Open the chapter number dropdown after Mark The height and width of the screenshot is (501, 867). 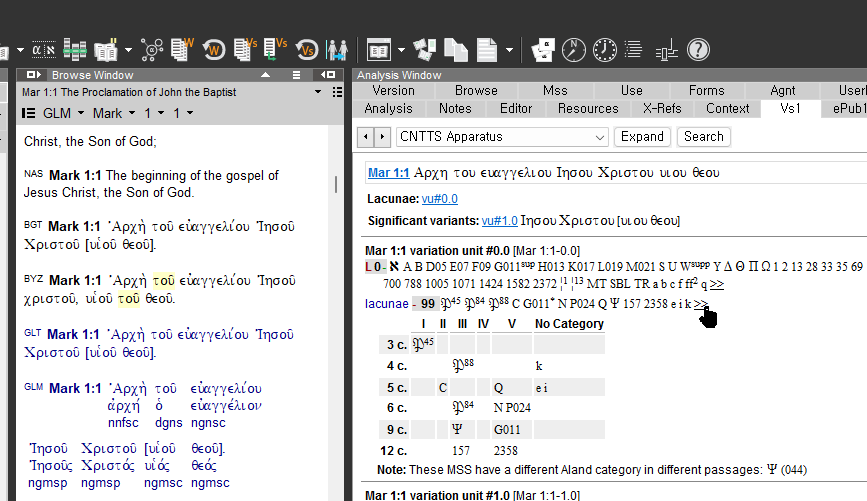pyautogui.click(x=161, y=113)
